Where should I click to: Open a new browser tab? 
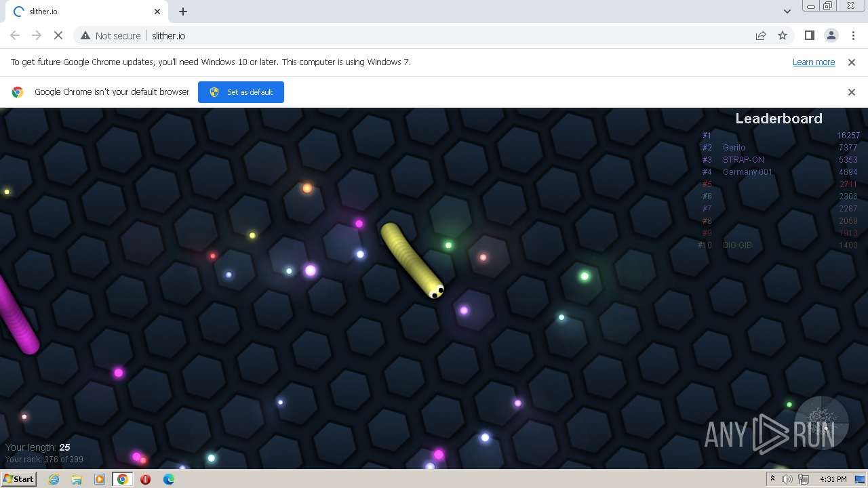pos(183,12)
